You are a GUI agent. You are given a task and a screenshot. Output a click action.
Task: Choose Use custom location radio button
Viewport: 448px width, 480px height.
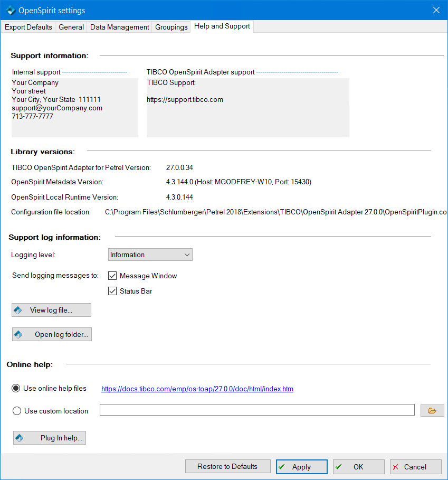pos(16,411)
